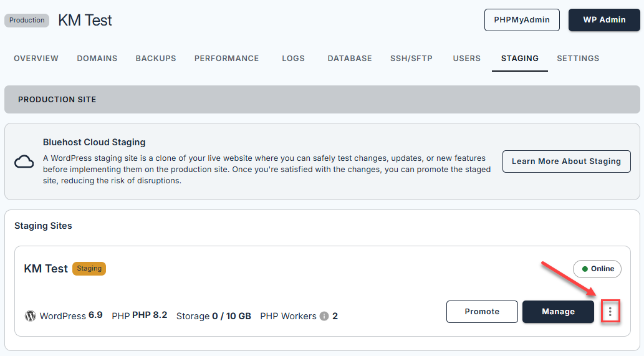This screenshot has width=644, height=356.
Task: Click the PHPMyAdmin button
Action: click(522, 20)
